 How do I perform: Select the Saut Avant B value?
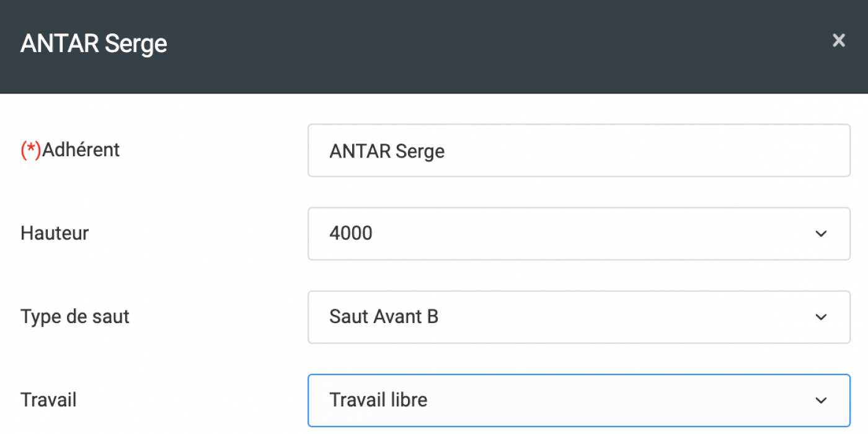pyautogui.click(x=384, y=317)
